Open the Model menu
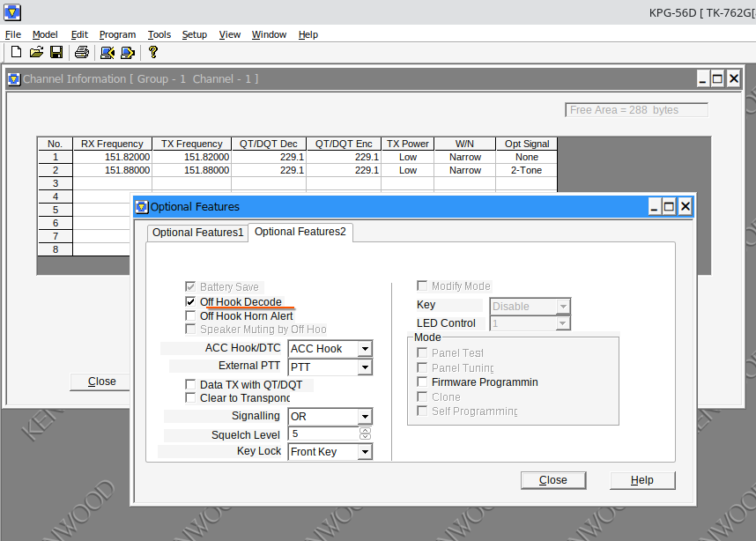This screenshot has height=541, width=756. (x=45, y=34)
